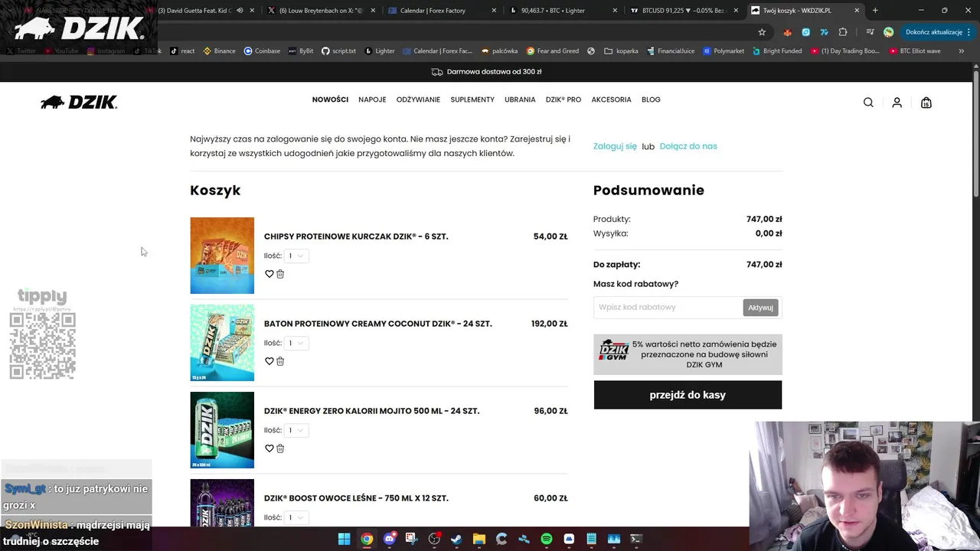The width and height of the screenshot is (980, 551).
Task: Click the DZIK Energy Mojito product thumbnail
Action: tap(222, 430)
